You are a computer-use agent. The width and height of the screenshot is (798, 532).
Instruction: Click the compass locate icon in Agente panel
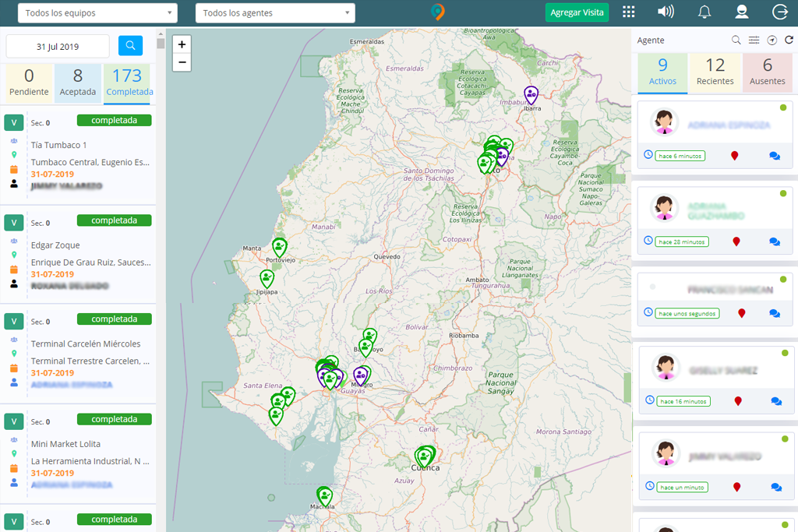(772, 41)
